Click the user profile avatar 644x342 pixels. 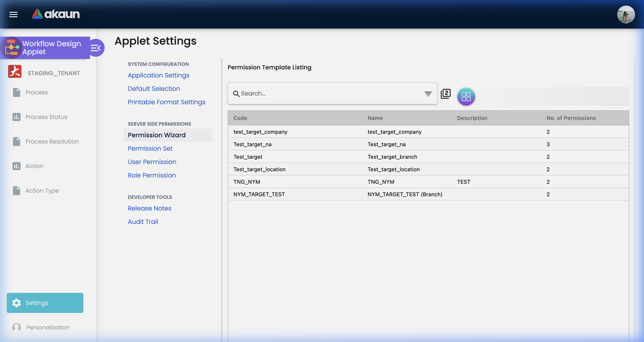point(625,15)
